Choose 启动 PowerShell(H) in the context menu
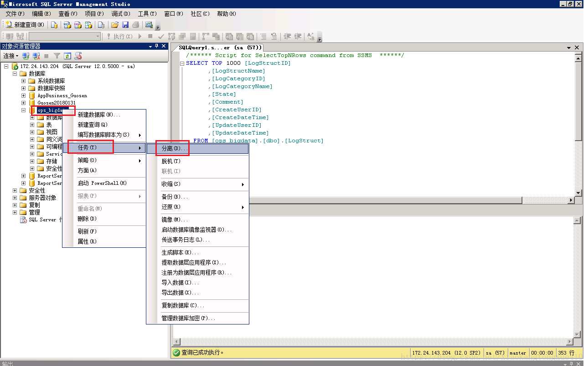588x366 pixels. 104,183
